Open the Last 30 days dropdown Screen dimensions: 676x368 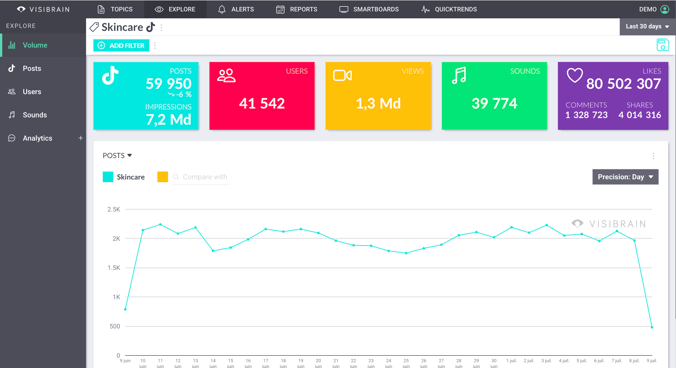[x=647, y=26]
